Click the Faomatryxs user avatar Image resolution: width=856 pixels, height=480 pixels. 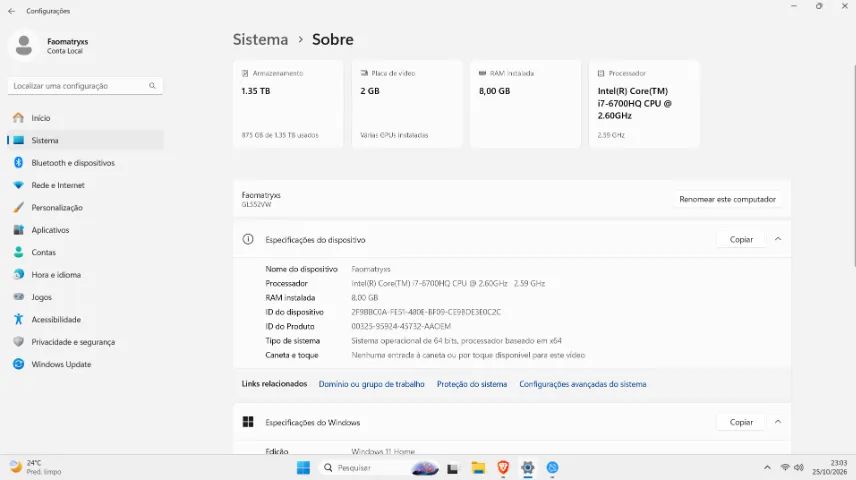click(x=23, y=45)
